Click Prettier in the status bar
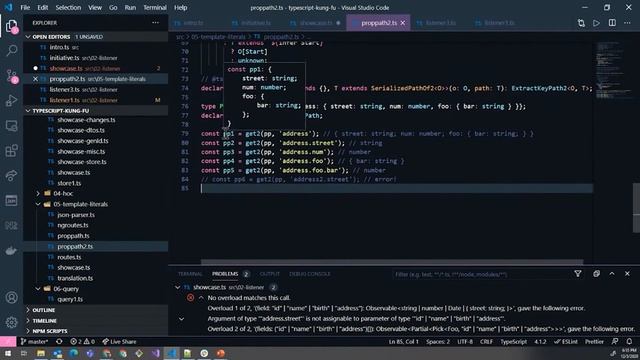 594,342
